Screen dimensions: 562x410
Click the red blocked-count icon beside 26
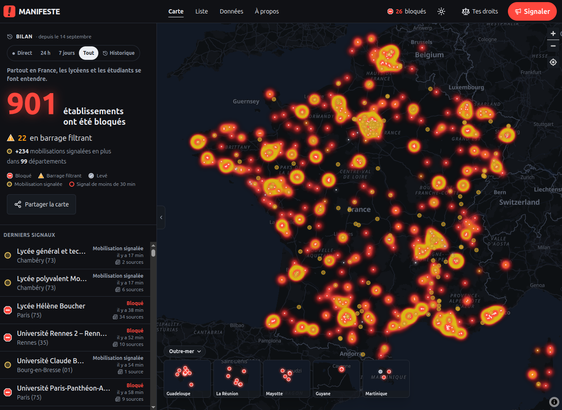click(x=390, y=11)
